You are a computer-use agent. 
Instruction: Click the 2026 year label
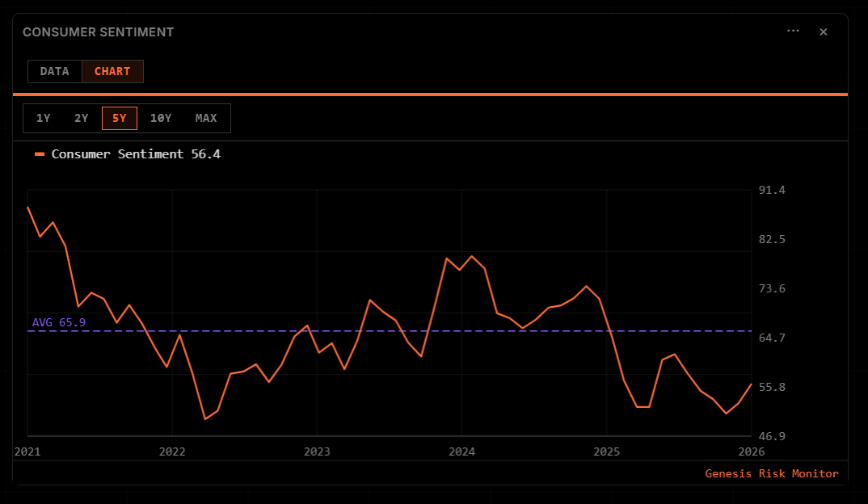752,451
